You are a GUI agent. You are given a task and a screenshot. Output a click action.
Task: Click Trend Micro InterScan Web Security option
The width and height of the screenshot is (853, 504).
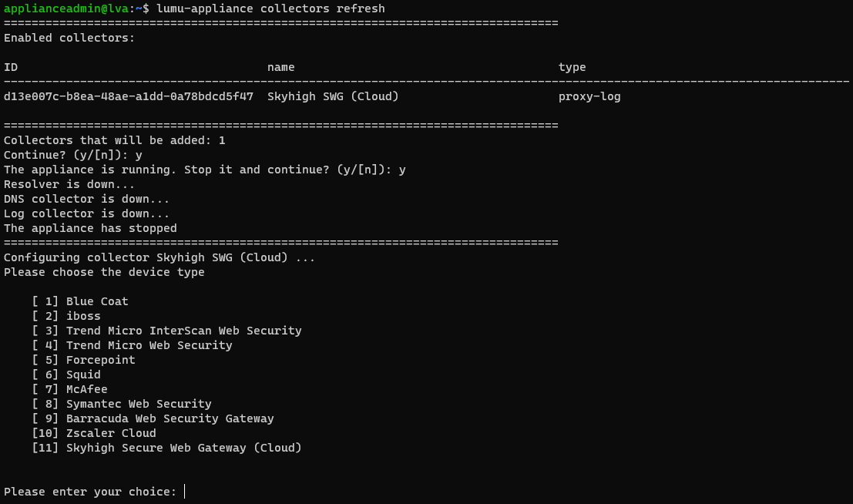click(x=183, y=331)
